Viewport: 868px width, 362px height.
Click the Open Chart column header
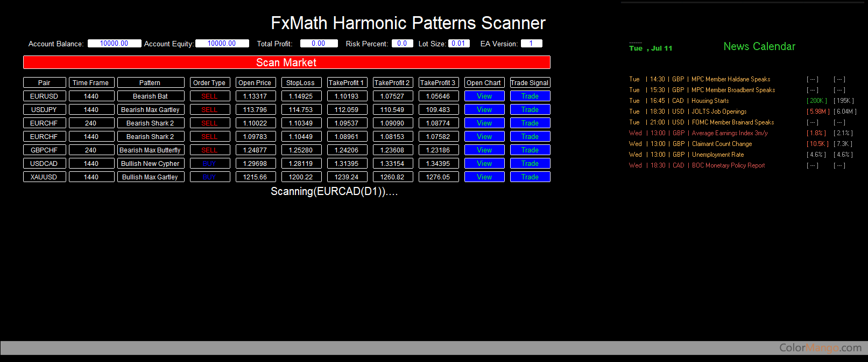pos(484,82)
